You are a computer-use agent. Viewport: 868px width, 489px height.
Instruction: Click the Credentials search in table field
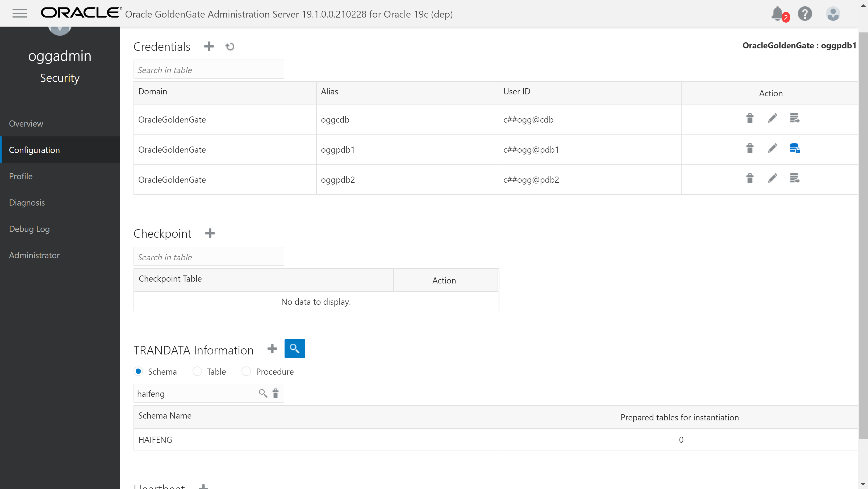[x=208, y=70]
